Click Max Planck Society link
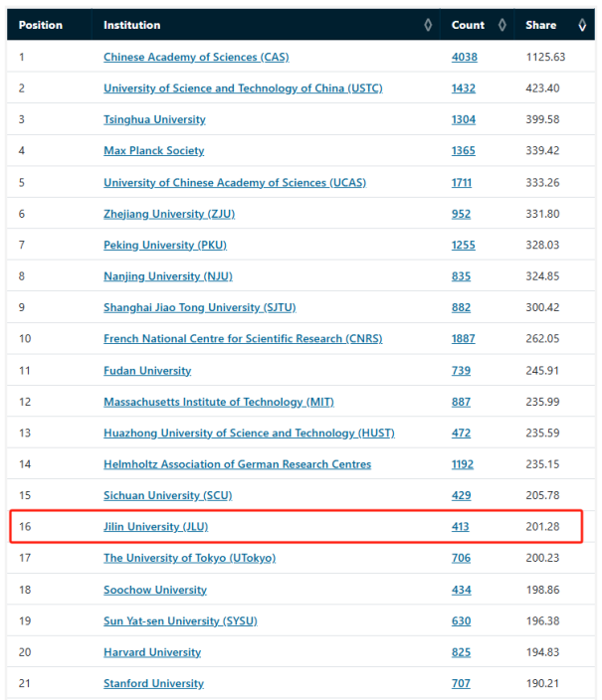 153,151
